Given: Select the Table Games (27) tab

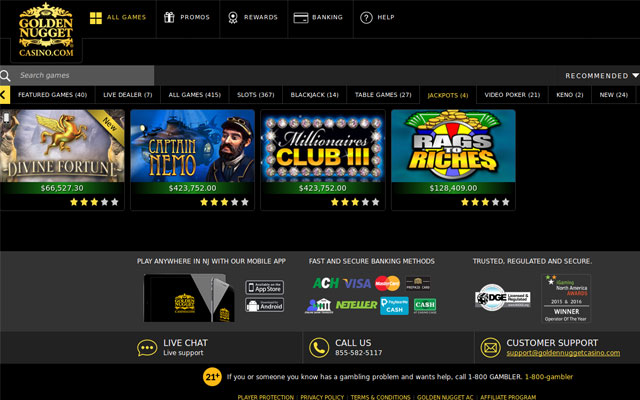Looking at the screenshot, I should [x=383, y=95].
